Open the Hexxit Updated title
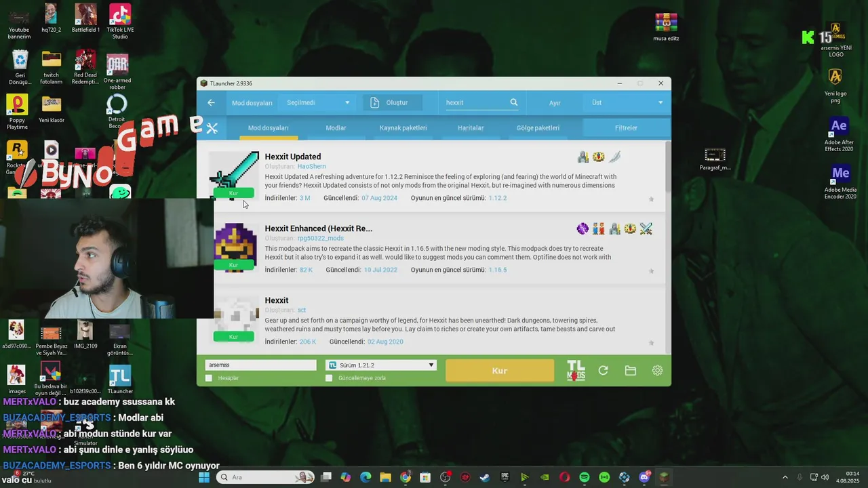 (293, 157)
